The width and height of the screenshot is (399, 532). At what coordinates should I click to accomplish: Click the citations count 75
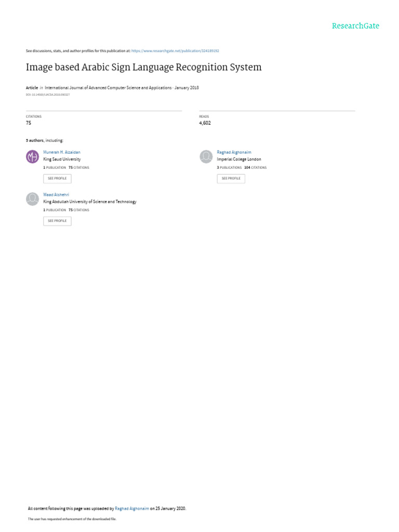pos(29,123)
